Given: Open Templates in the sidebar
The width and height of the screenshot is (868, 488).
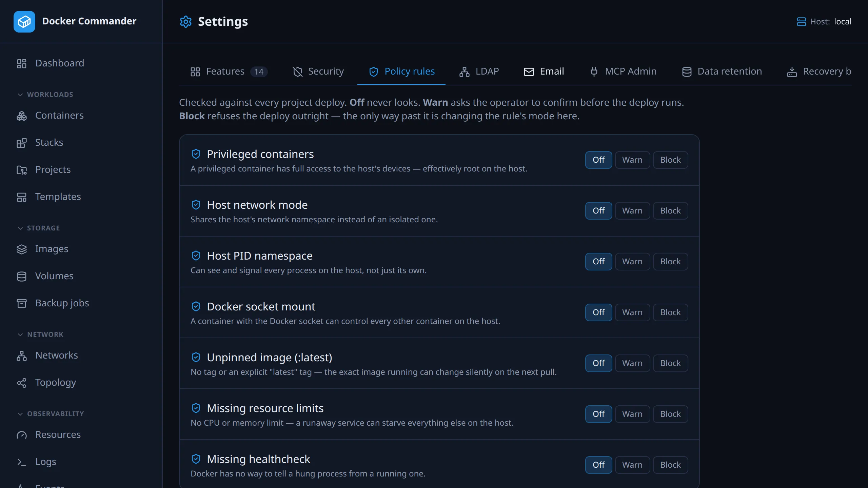Looking at the screenshot, I should click(x=81, y=197).
